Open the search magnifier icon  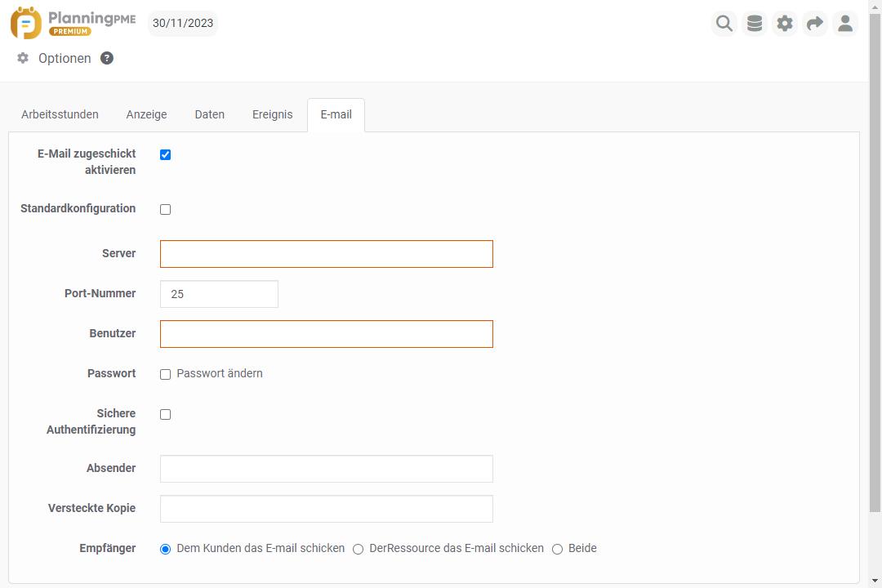pyautogui.click(x=724, y=24)
